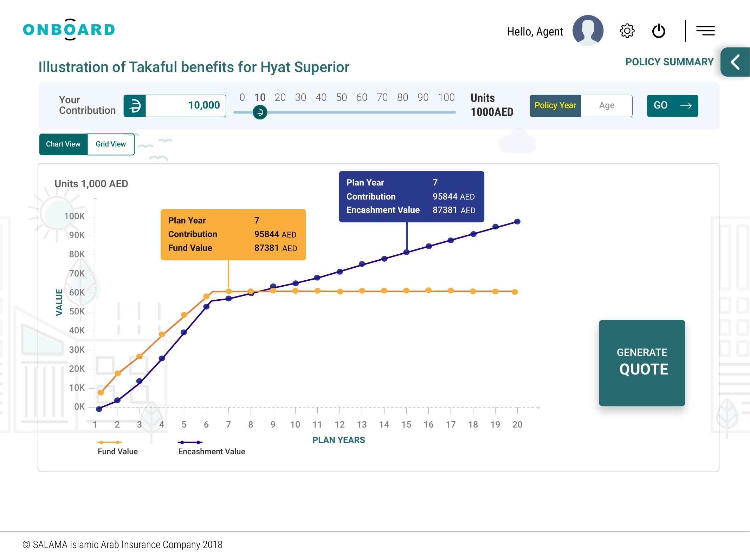Expand Policy Summary panel chevron
The image size is (750, 560).
(x=735, y=62)
